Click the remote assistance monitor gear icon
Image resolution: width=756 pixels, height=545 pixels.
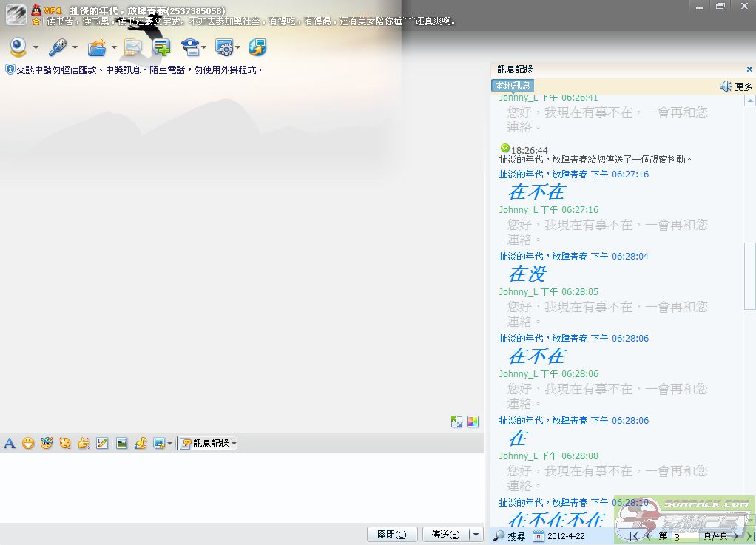coord(224,48)
